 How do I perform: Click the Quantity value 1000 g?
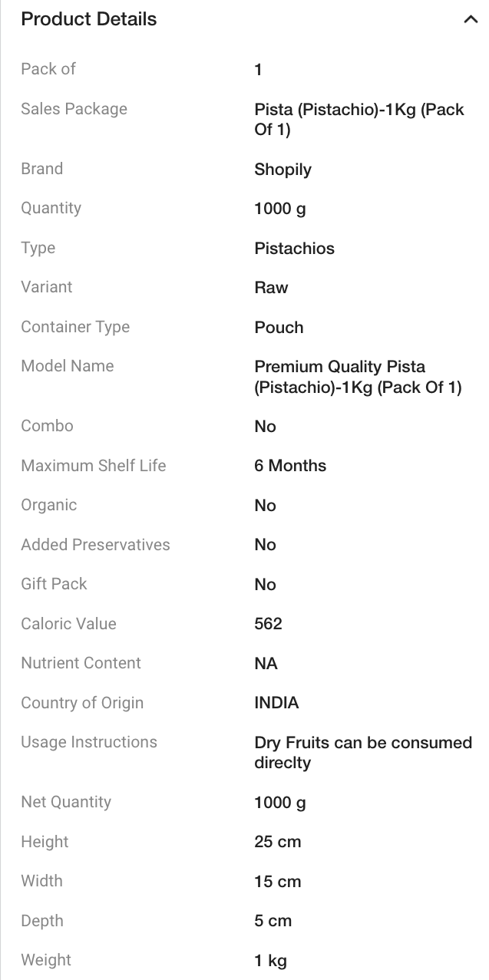(280, 209)
